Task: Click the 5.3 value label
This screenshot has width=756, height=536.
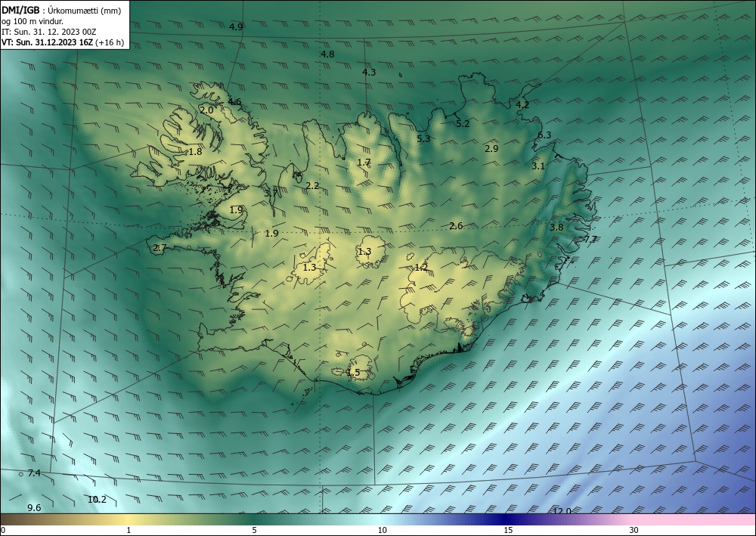Action: tap(423, 139)
